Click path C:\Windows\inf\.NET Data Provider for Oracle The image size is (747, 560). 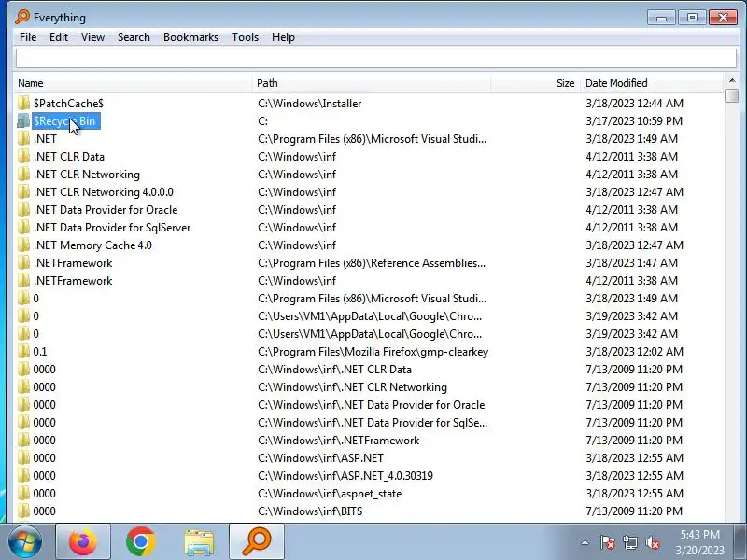click(x=371, y=405)
